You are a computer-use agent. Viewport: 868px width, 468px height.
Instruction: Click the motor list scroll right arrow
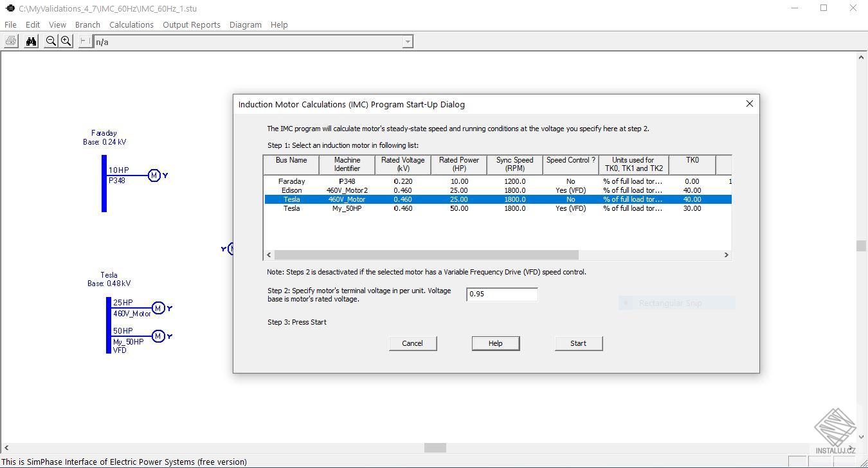click(x=727, y=255)
